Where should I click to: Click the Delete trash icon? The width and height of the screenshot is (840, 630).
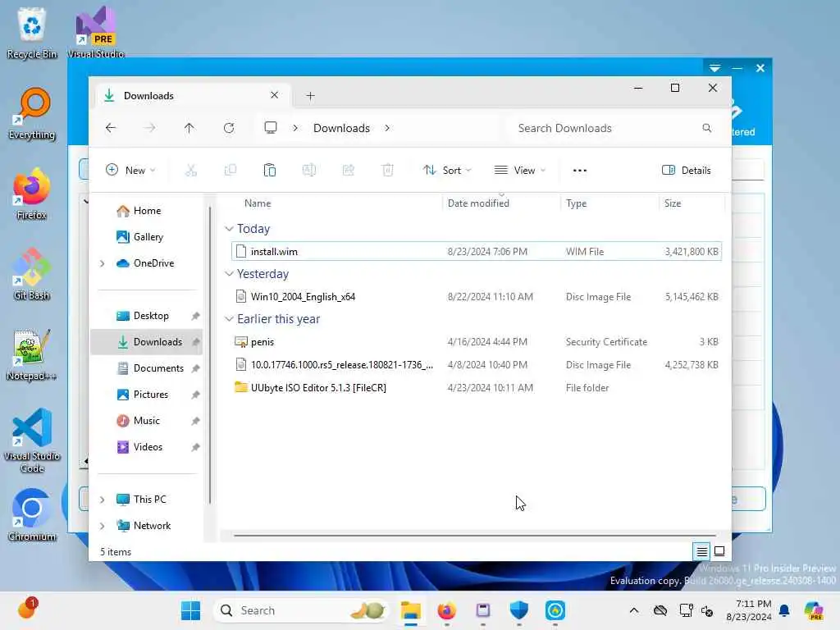click(388, 171)
